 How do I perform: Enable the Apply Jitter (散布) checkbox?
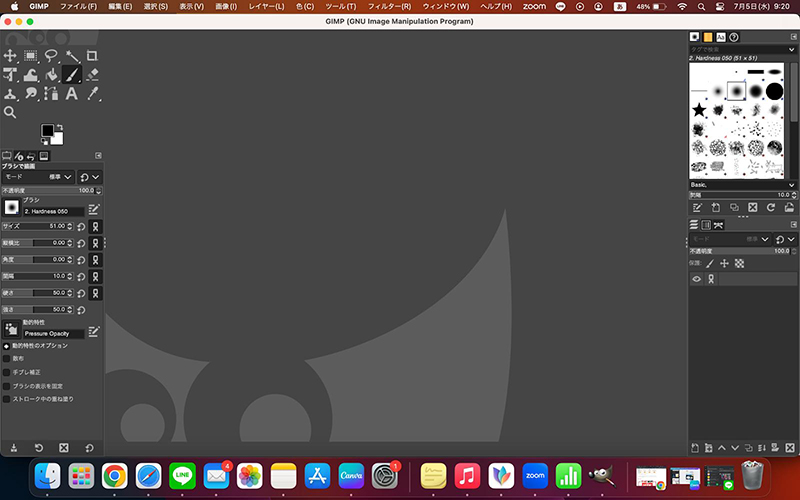[x=7, y=359]
